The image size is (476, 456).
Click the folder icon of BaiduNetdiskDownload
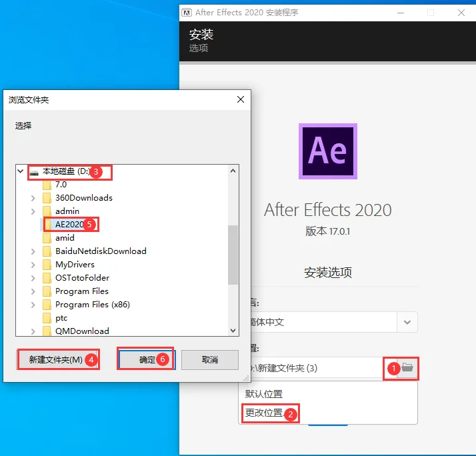pyautogui.click(x=47, y=251)
